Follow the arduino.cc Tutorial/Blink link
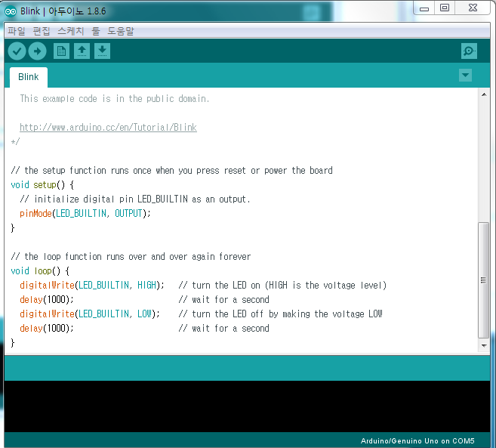 click(108, 127)
